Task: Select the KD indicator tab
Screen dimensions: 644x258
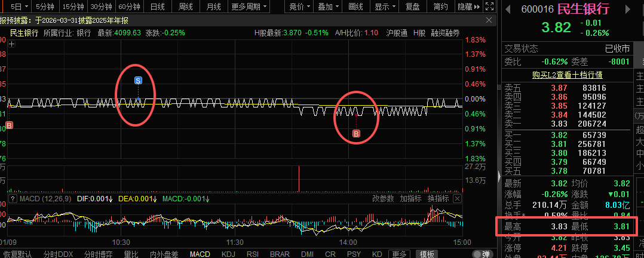Action: tap(377, 254)
